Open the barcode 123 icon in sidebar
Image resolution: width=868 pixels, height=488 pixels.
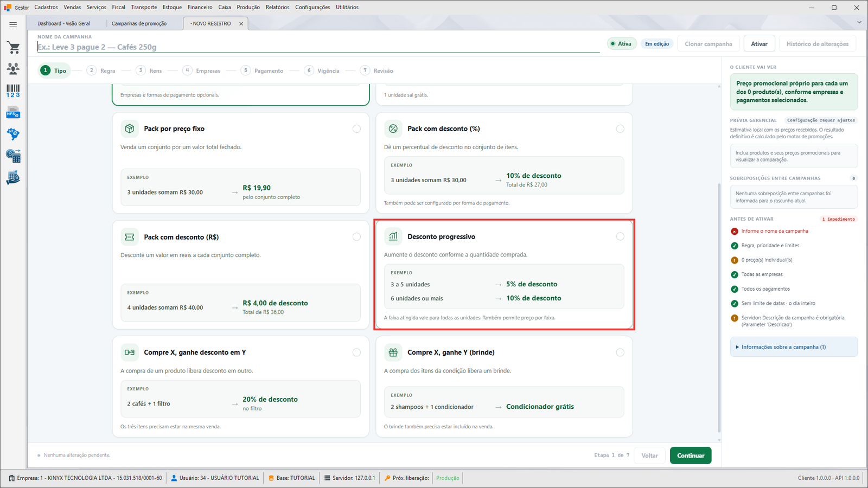13,91
